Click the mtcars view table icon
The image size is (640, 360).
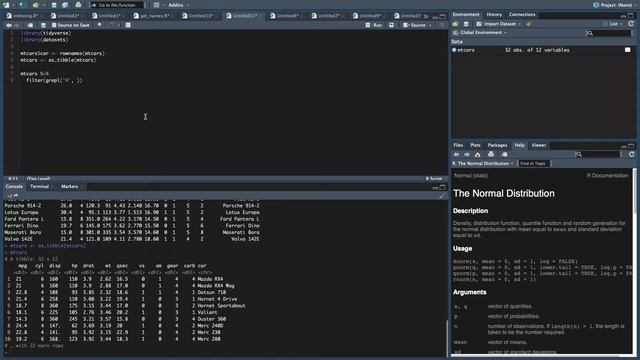(628, 50)
